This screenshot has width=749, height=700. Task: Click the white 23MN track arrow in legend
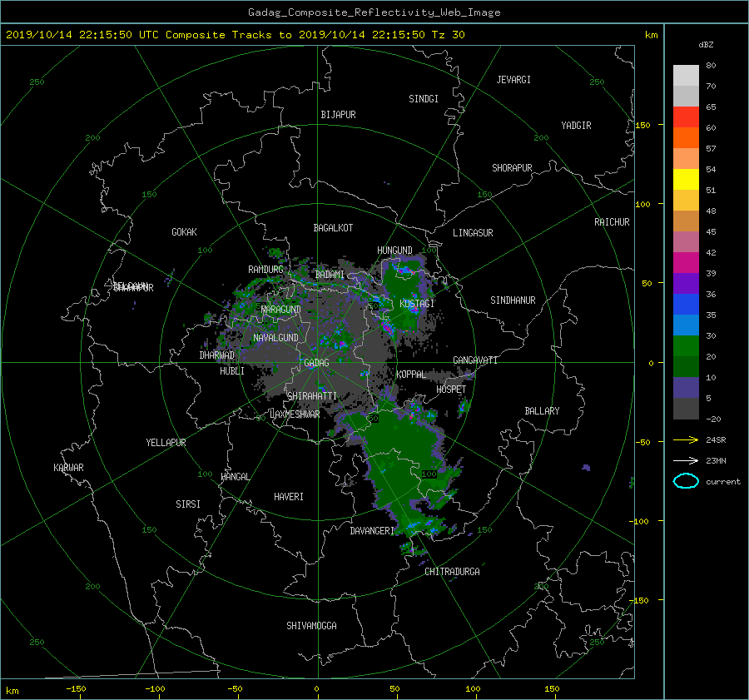point(686,460)
